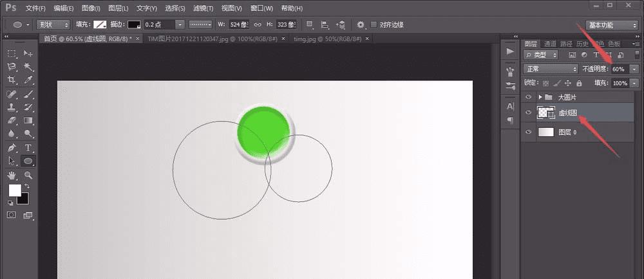
Task: Select the Gradient tool
Action: pos(28,120)
